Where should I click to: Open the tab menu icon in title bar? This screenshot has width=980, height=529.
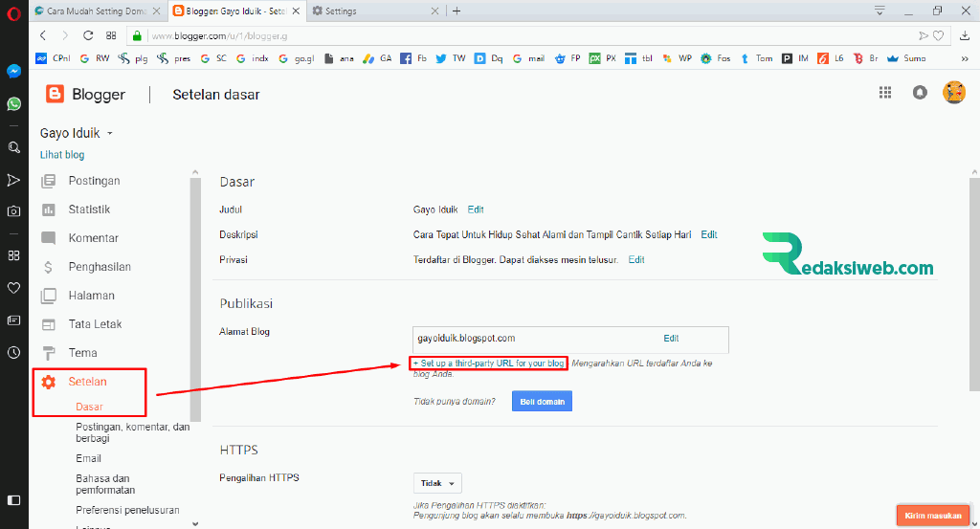click(x=880, y=11)
